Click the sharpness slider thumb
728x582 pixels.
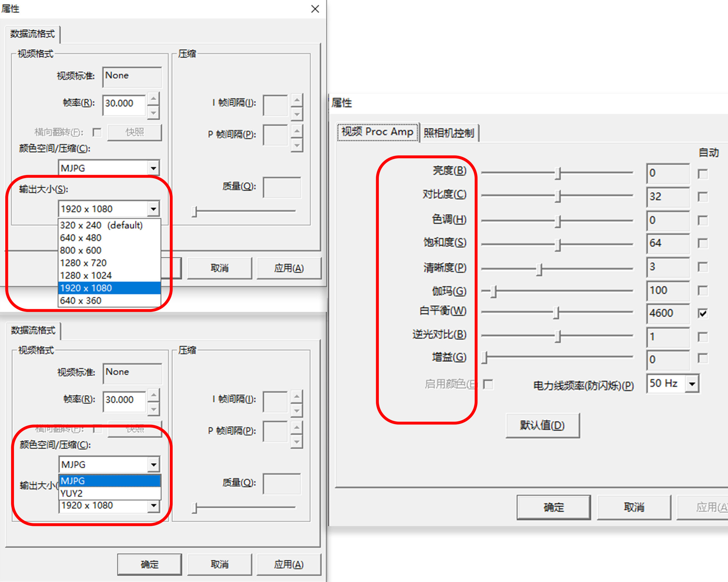click(x=539, y=269)
